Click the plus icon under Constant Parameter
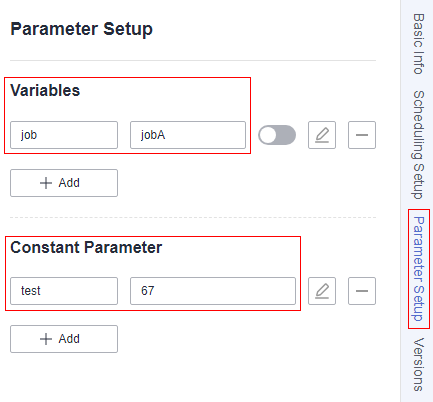 (46, 339)
